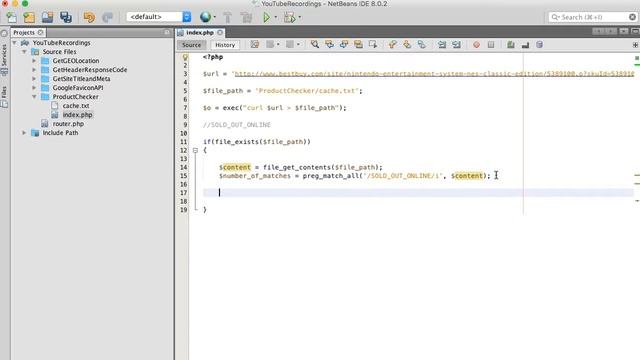The height and width of the screenshot is (360, 640).
Task: Toggle the code fold marker on line 12
Action: tap(195, 150)
